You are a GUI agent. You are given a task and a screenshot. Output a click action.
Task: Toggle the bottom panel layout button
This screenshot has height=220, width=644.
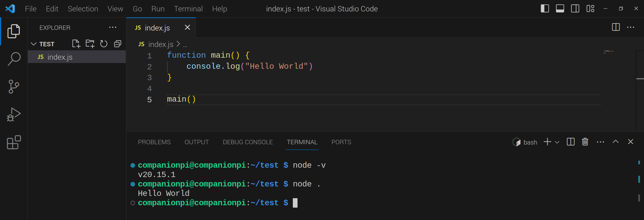point(560,9)
